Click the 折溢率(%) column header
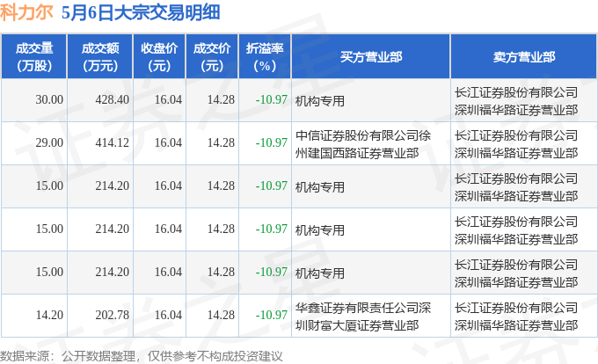Image resolution: width=598 pixels, height=364 pixels. [265, 57]
